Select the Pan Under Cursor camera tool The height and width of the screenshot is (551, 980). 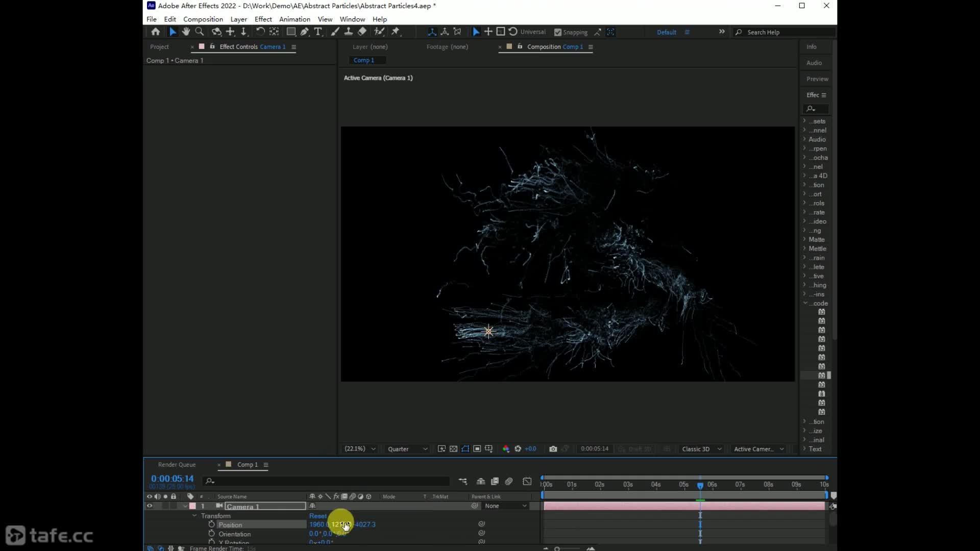[230, 32]
